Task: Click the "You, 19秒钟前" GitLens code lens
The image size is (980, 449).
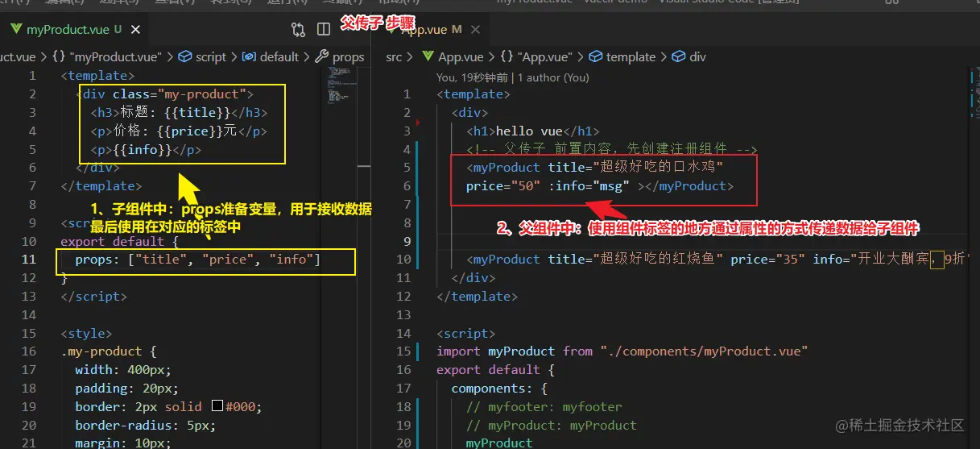Action: [x=473, y=77]
